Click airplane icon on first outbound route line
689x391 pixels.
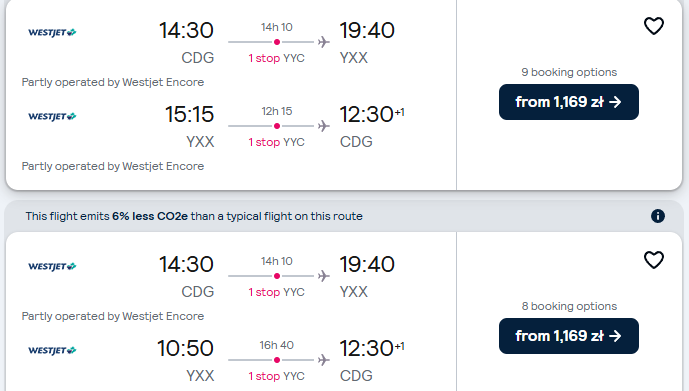pos(324,42)
